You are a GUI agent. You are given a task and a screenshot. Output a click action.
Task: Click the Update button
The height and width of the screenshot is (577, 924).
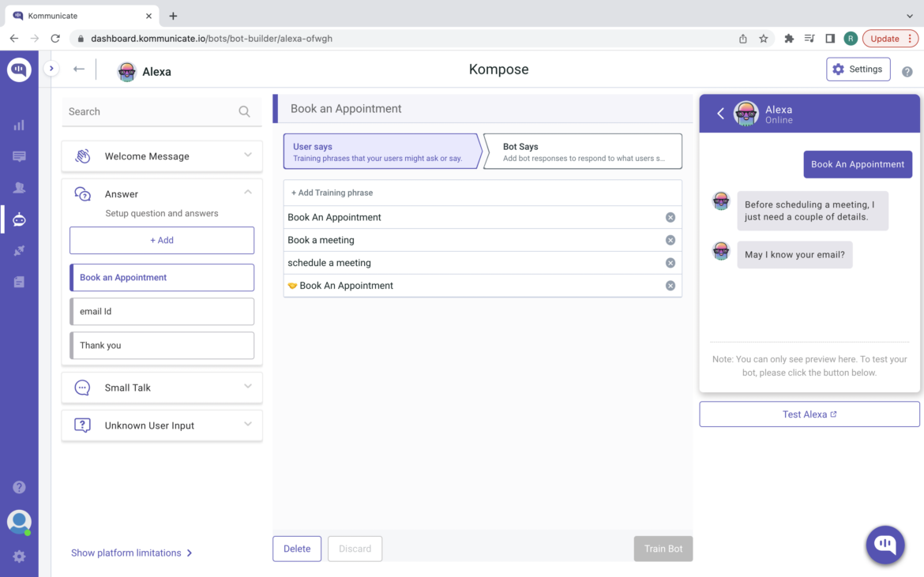point(884,38)
